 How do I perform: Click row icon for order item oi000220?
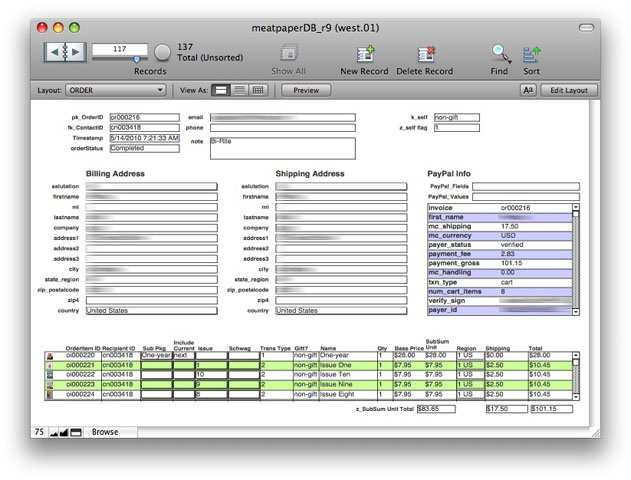[x=50, y=355]
